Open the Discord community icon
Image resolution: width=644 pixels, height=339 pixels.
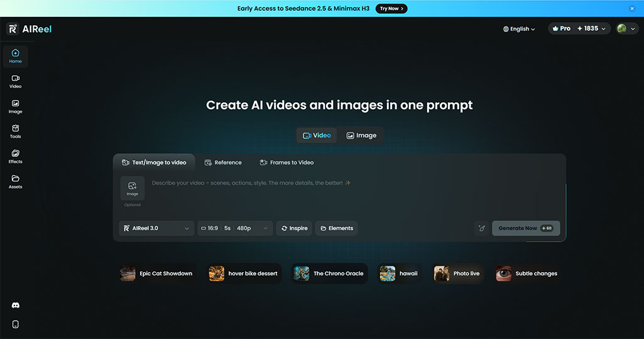(x=16, y=305)
